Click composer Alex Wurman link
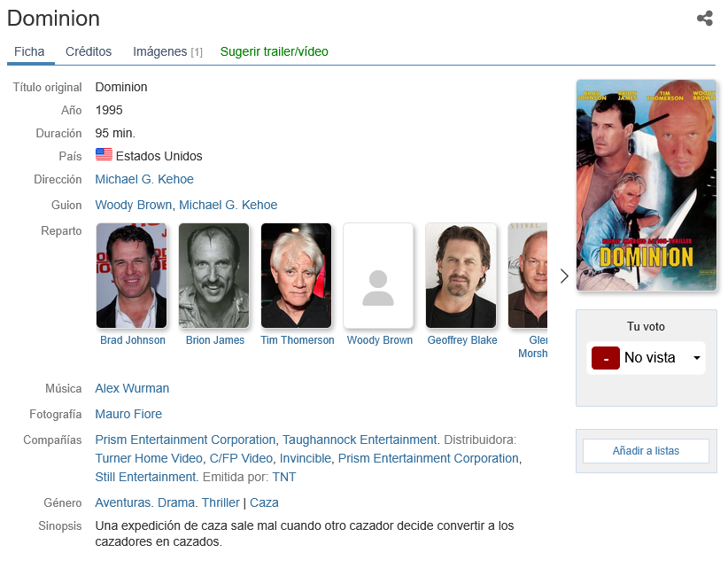The width and height of the screenshot is (728, 576). (132, 388)
